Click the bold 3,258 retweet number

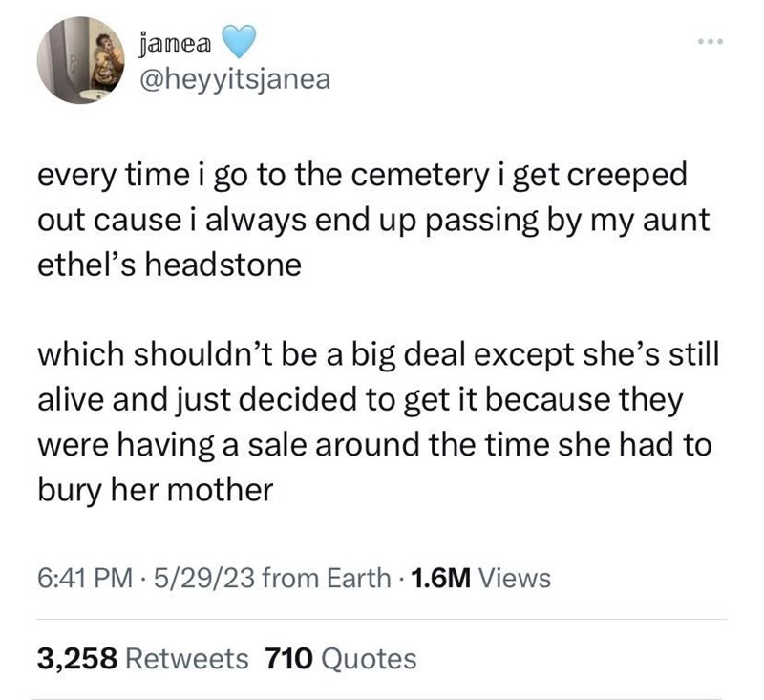76,658
